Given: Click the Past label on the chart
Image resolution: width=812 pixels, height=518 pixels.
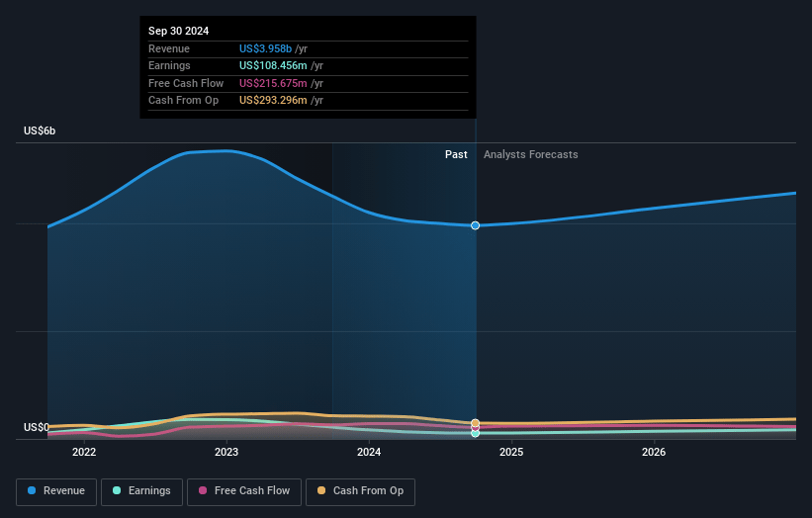Looking at the screenshot, I should point(456,155).
